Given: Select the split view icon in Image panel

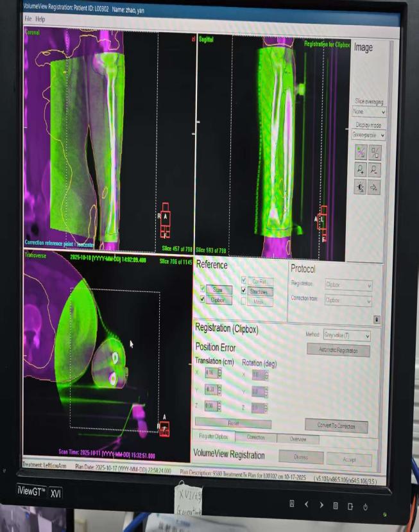Looking at the screenshot, I should 375,152.
